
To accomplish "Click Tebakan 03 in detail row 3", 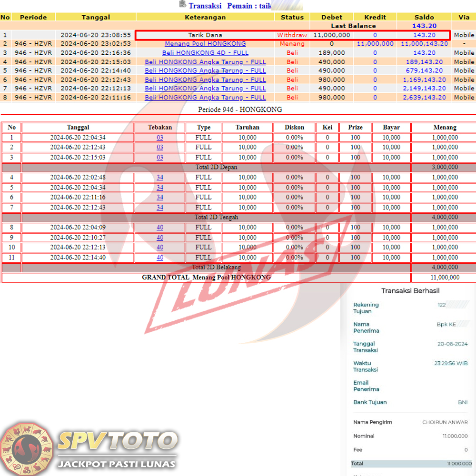I will 160,158.
